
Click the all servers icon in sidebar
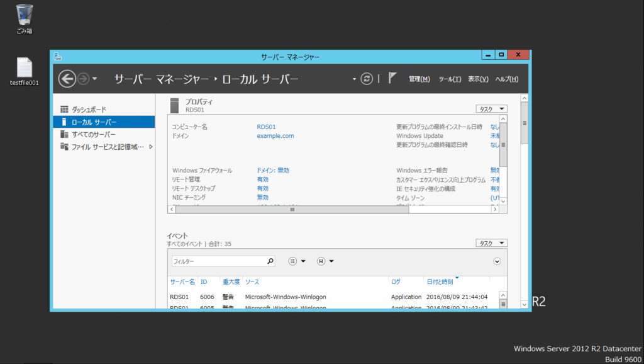pos(64,134)
